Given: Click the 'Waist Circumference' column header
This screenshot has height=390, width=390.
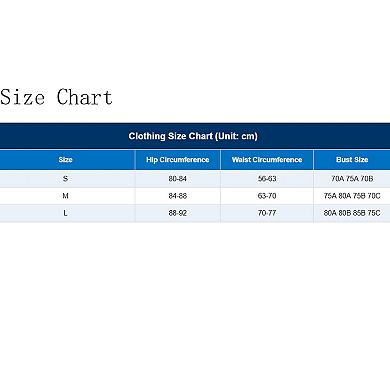Looking at the screenshot, I should point(267,160).
